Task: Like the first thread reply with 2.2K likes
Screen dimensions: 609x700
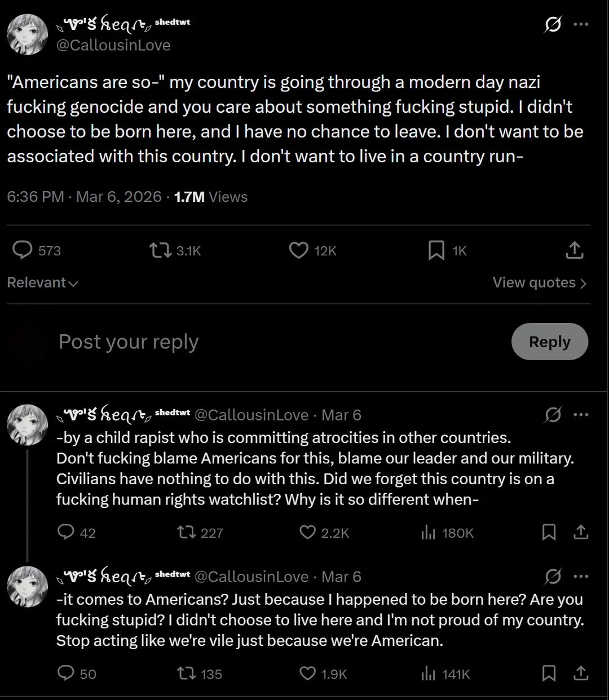Action: [307, 532]
